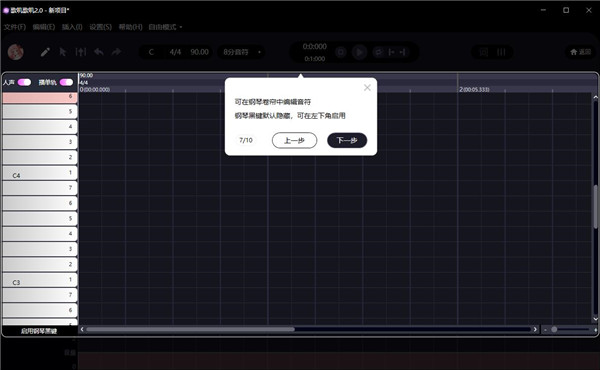The width and height of the screenshot is (600, 370).
Task: Set loop end marker icon
Action: [403, 52]
